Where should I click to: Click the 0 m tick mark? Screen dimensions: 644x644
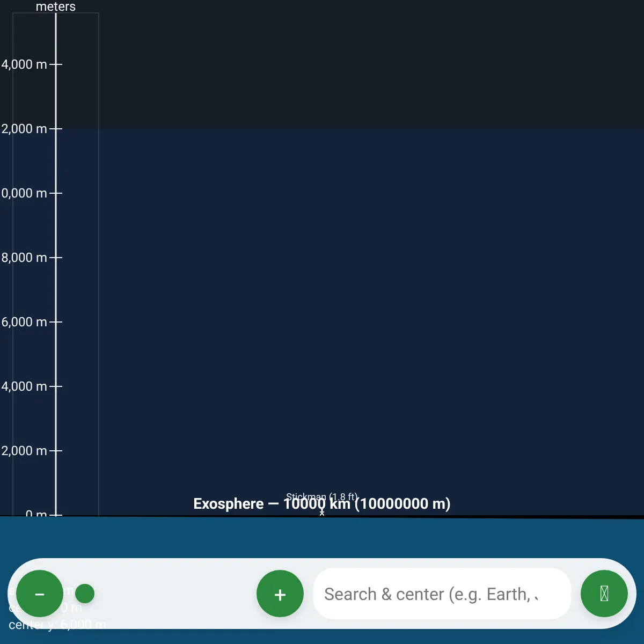56,515
